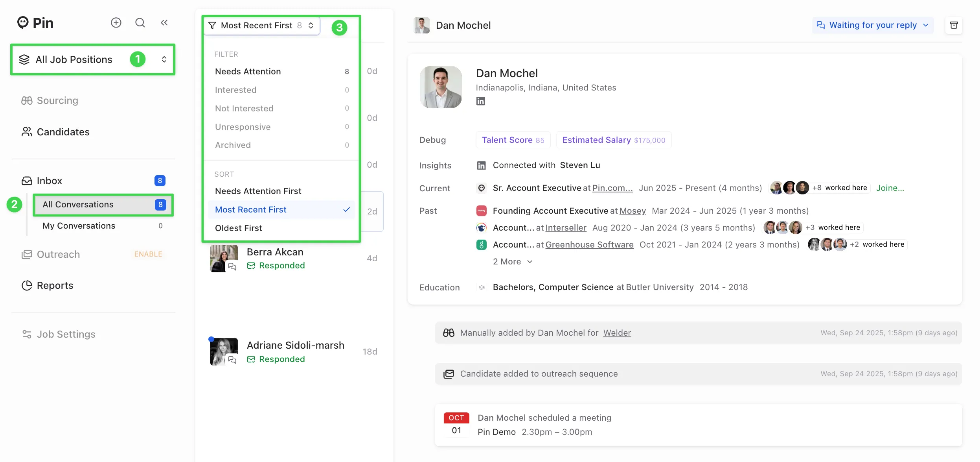Viewport: 980px width, 462px height.
Task: Click the plus circle add icon
Action: 116,23
